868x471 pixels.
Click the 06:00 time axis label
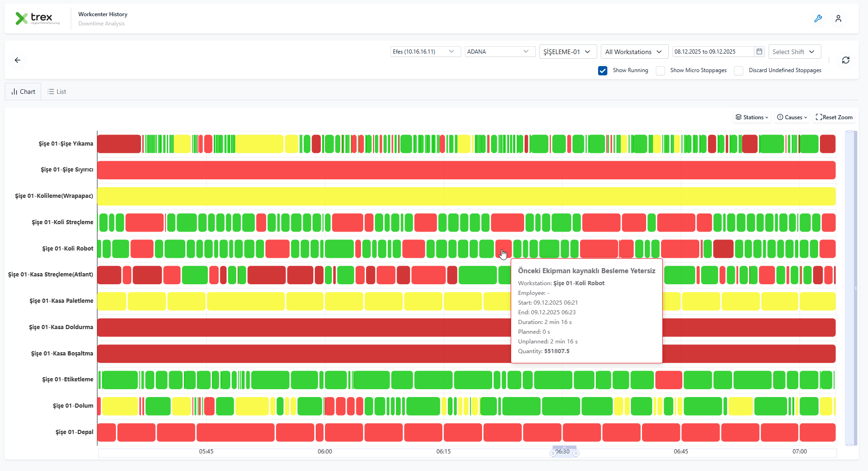[x=325, y=452]
